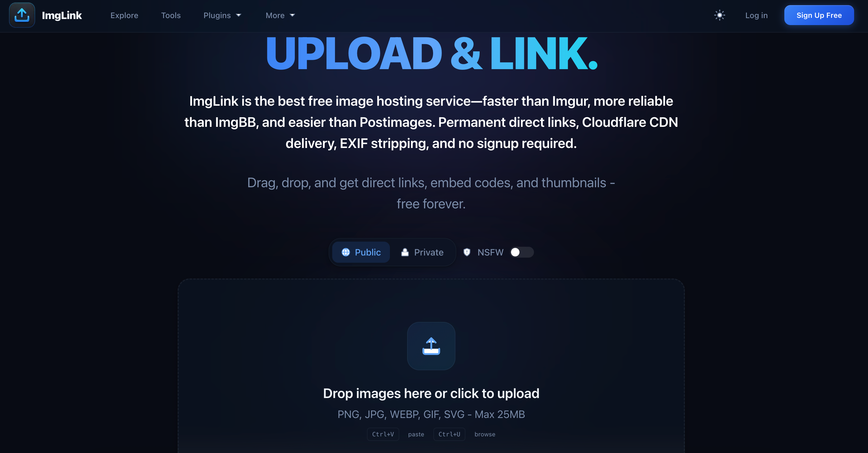Screen dimensions: 868x453
Task: Click the Ctrl+V paste shortcut badge
Action: 383,434
